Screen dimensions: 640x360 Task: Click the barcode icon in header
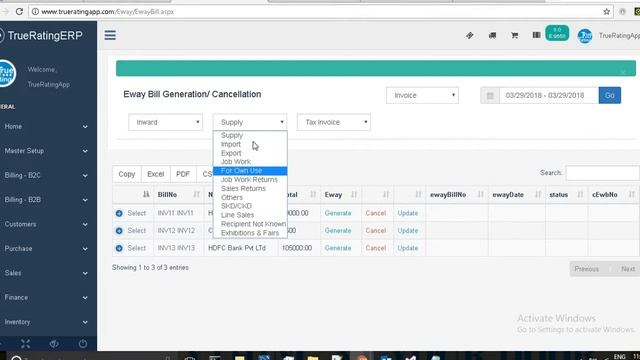click(x=536, y=35)
